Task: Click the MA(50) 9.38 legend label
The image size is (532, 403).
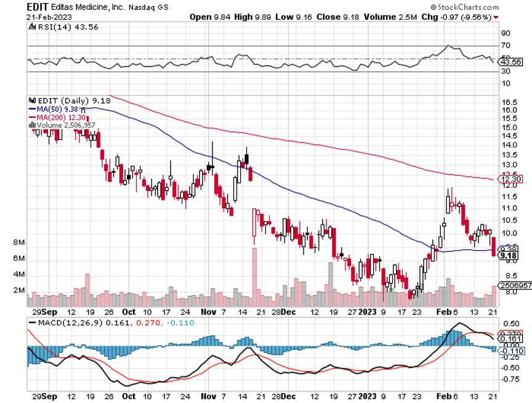Action: click(57, 109)
